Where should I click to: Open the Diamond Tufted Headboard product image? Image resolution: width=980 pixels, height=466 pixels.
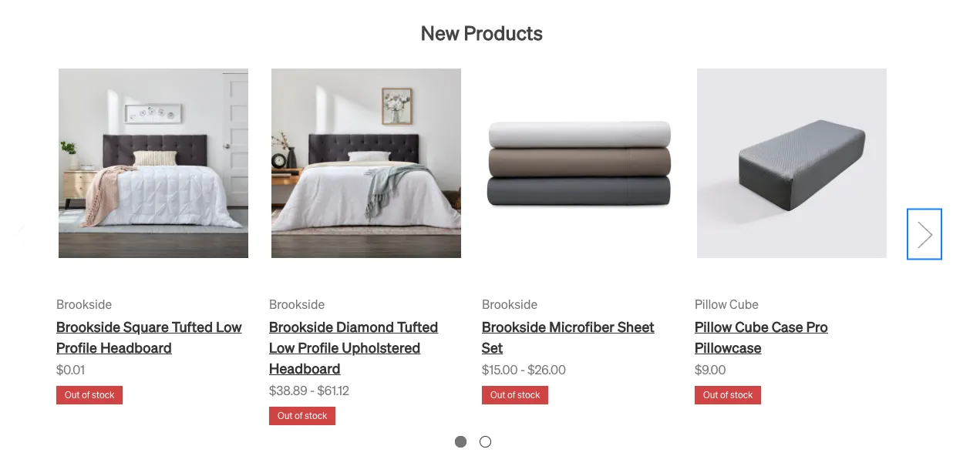pyautogui.click(x=366, y=163)
